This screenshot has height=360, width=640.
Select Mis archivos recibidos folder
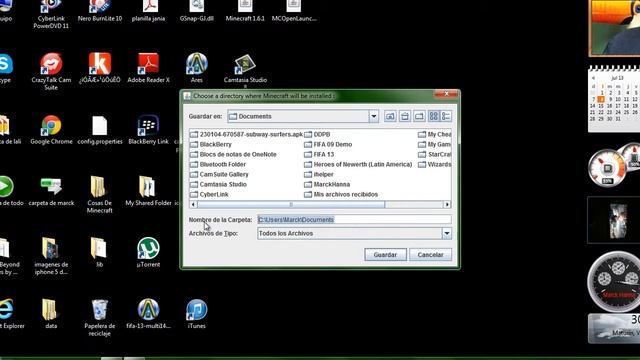(341, 194)
